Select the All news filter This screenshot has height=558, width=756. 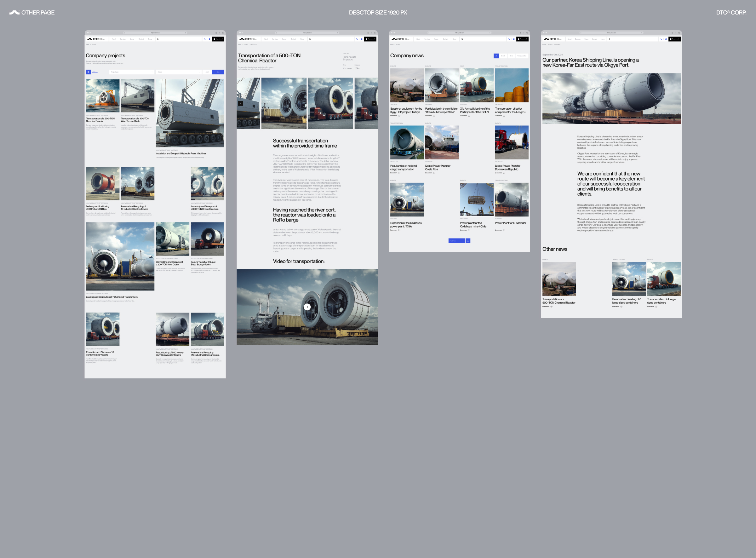[x=496, y=56]
